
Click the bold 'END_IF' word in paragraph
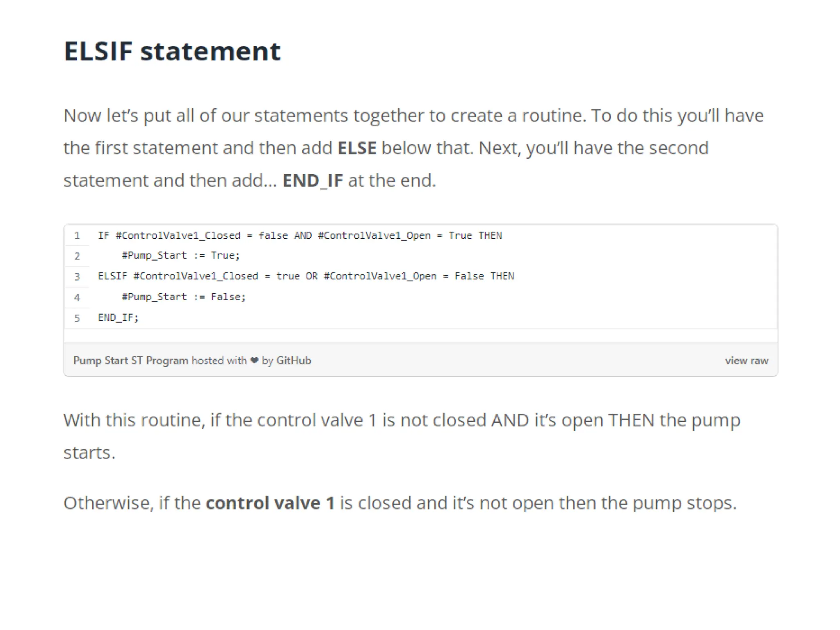click(x=313, y=180)
